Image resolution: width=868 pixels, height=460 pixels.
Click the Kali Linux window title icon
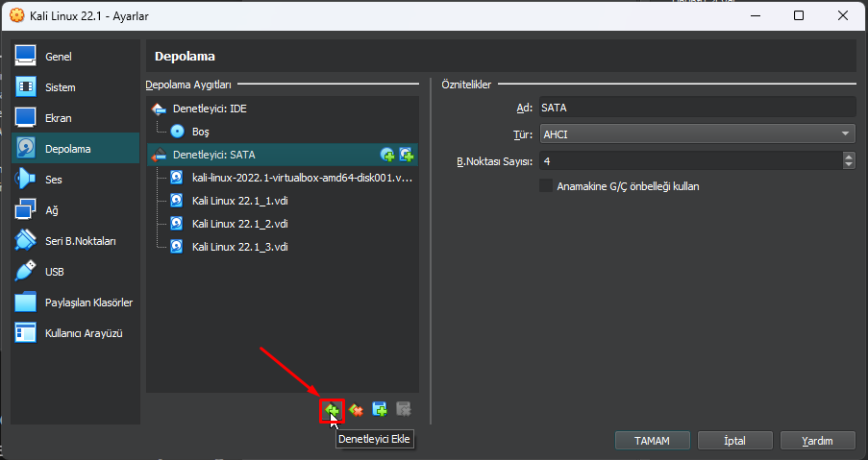(x=17, y=15)
